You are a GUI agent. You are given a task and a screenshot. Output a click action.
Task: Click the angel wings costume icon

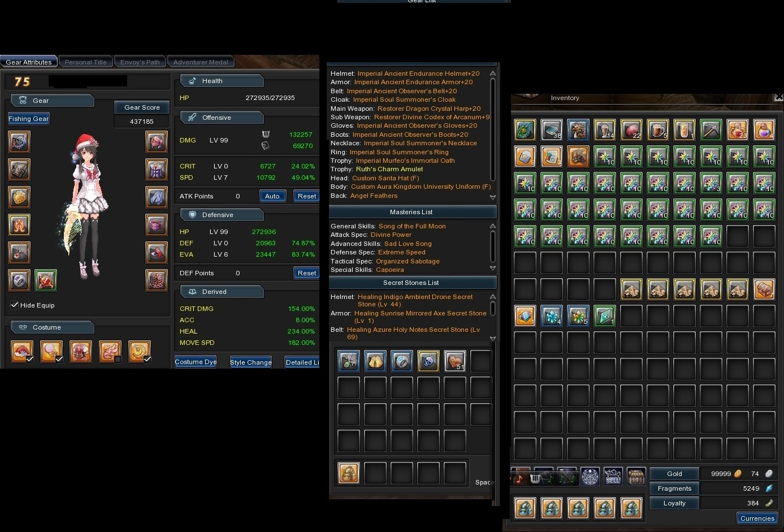pos(110,351)
